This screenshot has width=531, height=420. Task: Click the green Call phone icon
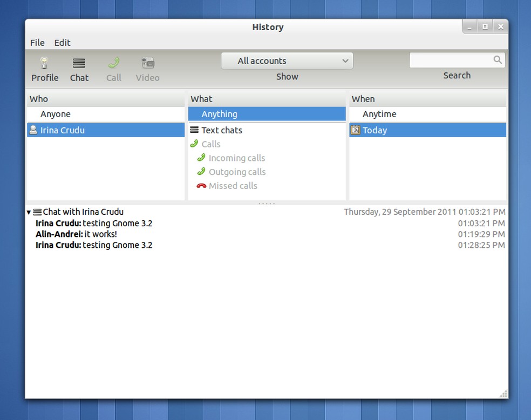point(114,63)
